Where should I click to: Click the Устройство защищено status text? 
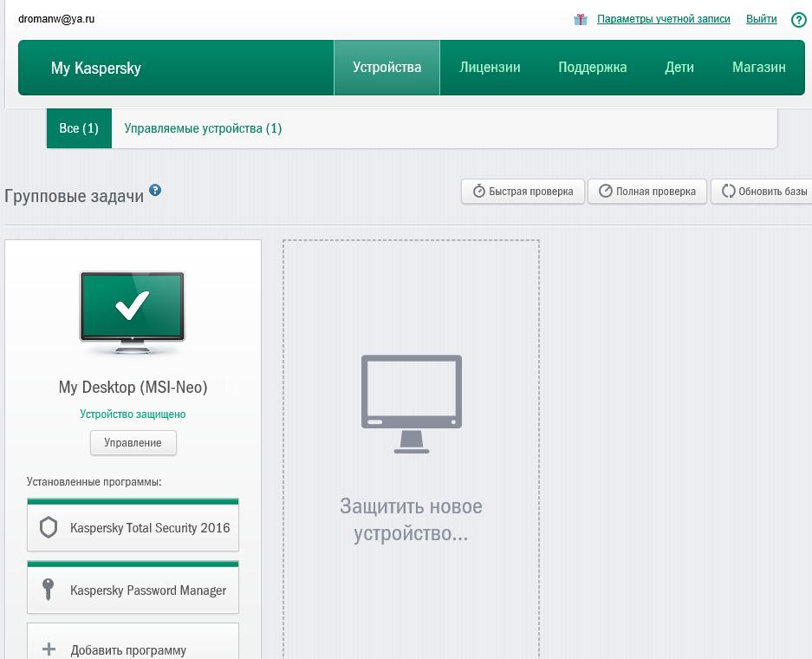(133, 414)
